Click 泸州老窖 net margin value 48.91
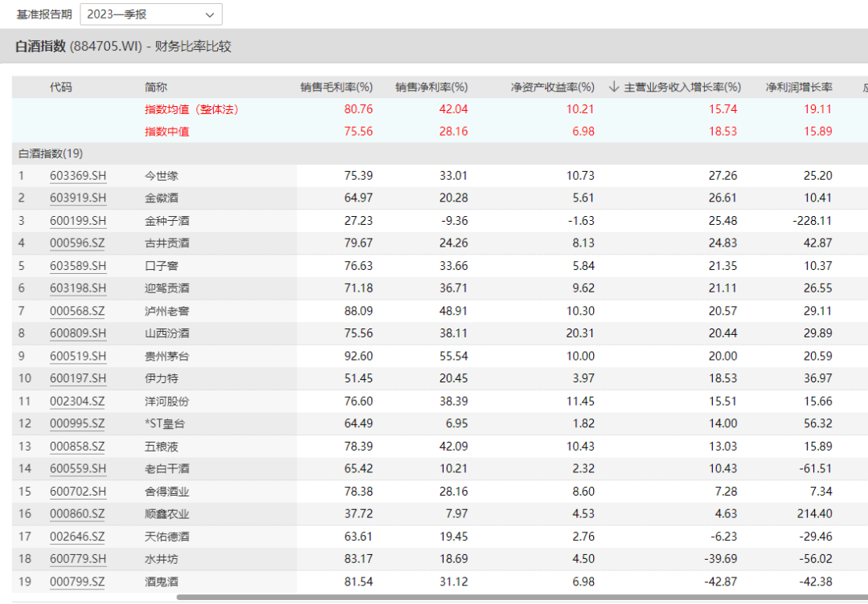This screenshot has width=868, height=604. (x=454, y=311)
